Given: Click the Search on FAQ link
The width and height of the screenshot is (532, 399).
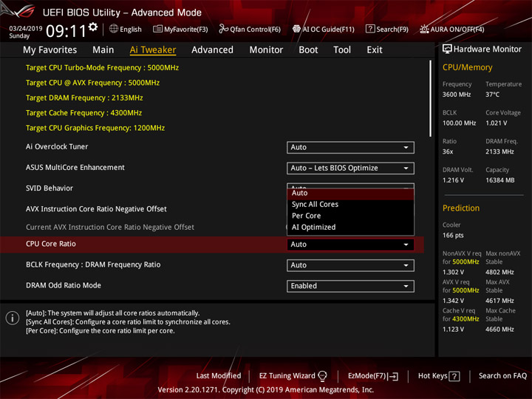Looking at the screenshot, I should [x=502, y=376].
